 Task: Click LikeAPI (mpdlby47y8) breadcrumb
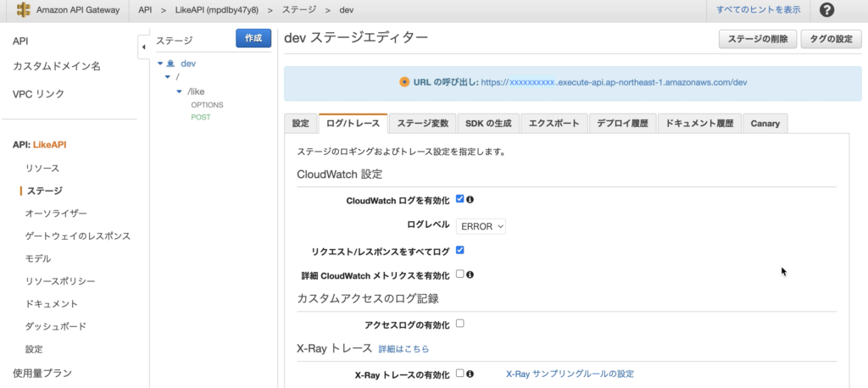pos(217,10)
